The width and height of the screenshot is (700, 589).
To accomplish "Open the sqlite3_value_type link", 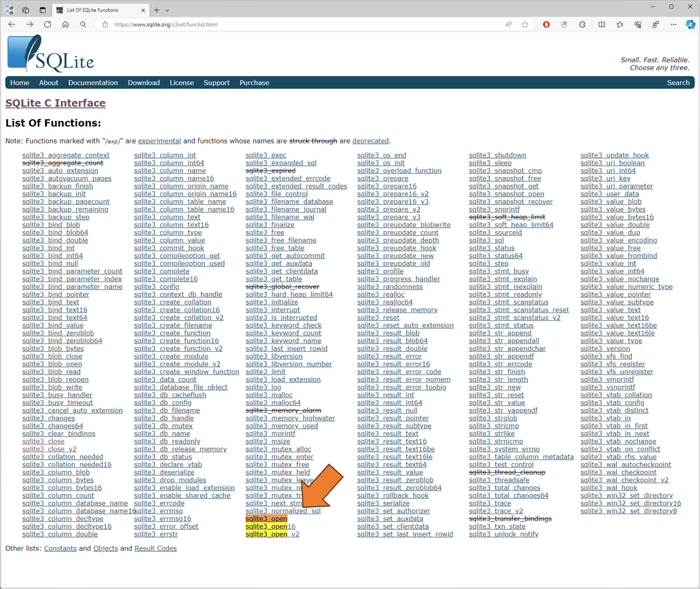I will 612,341.
